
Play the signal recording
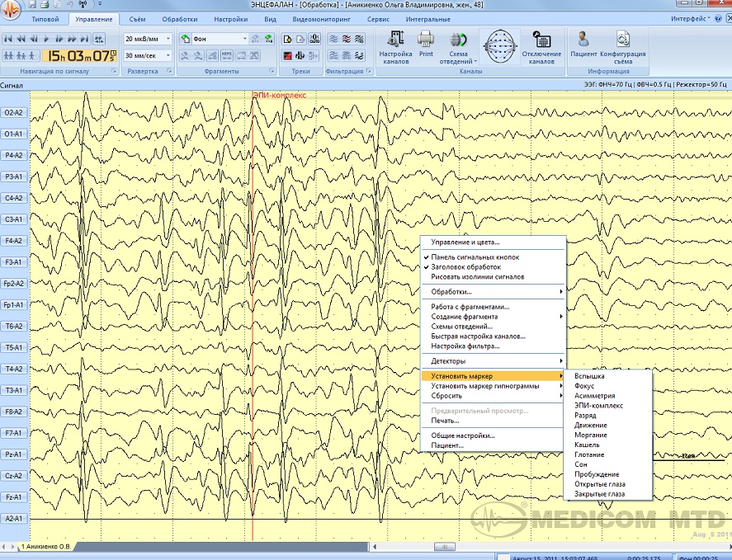(x=46, y=39)
